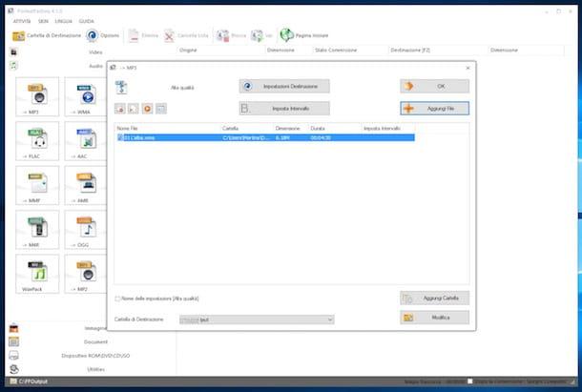Click the MP3 format icon in dialog header
The image size is (582, 392).
point(121,87)
